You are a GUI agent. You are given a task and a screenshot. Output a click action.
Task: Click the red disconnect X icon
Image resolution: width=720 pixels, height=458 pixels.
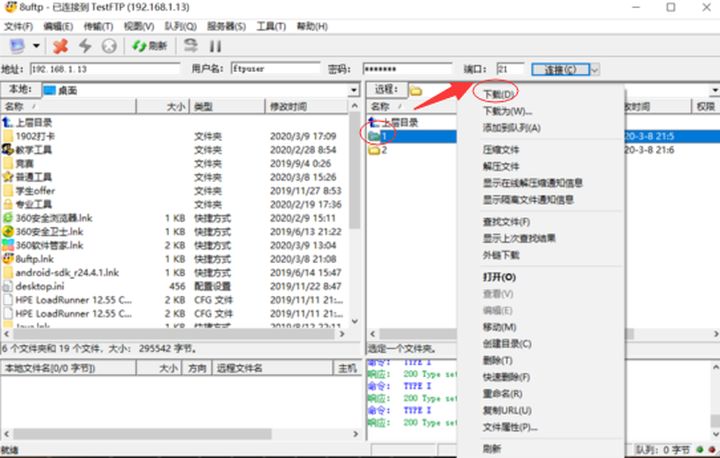click(x=61, y=46)
